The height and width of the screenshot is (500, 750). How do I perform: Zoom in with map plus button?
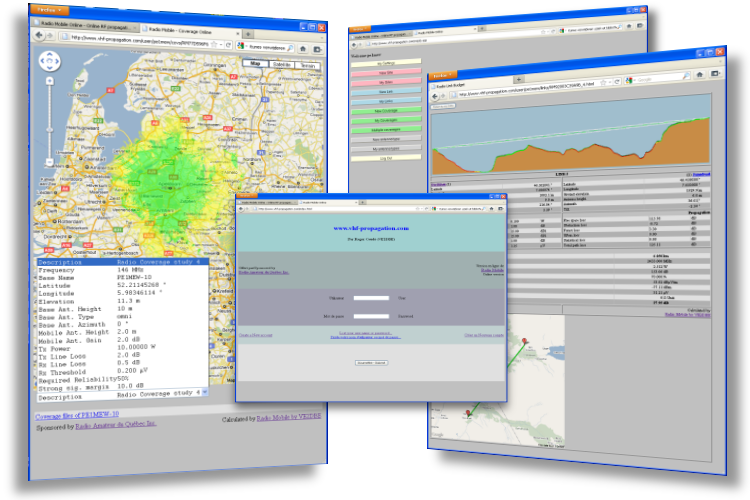pos(49,81)
